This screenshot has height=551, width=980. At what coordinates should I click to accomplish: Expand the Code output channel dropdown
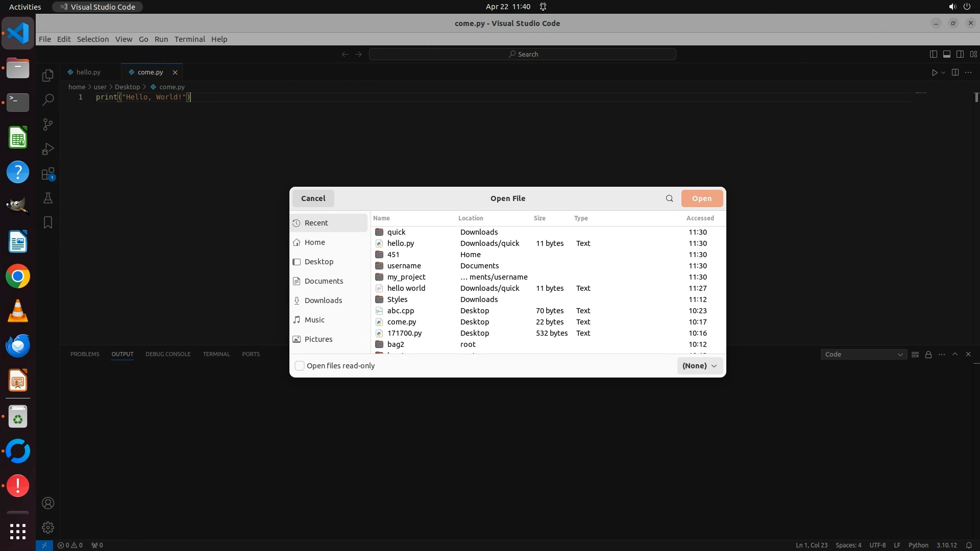[863, 355]
